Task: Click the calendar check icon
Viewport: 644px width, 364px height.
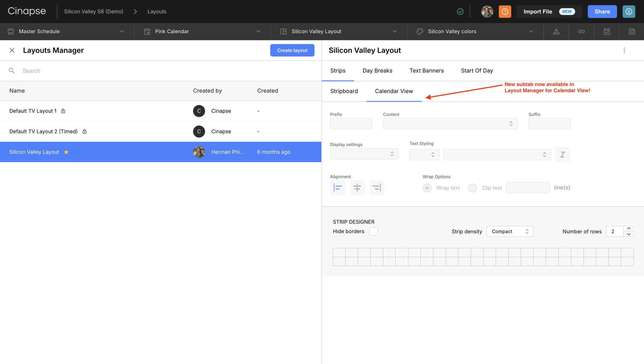Action: click(607, 31)
